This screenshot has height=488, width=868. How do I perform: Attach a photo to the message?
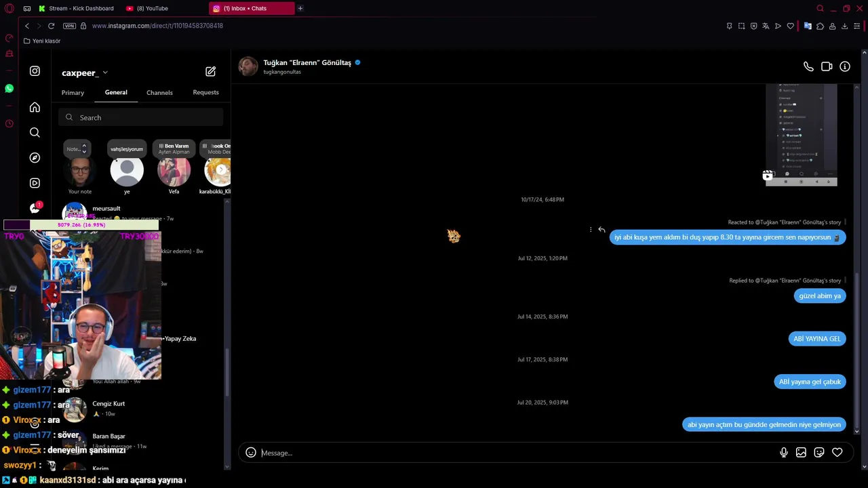point(801,453)
